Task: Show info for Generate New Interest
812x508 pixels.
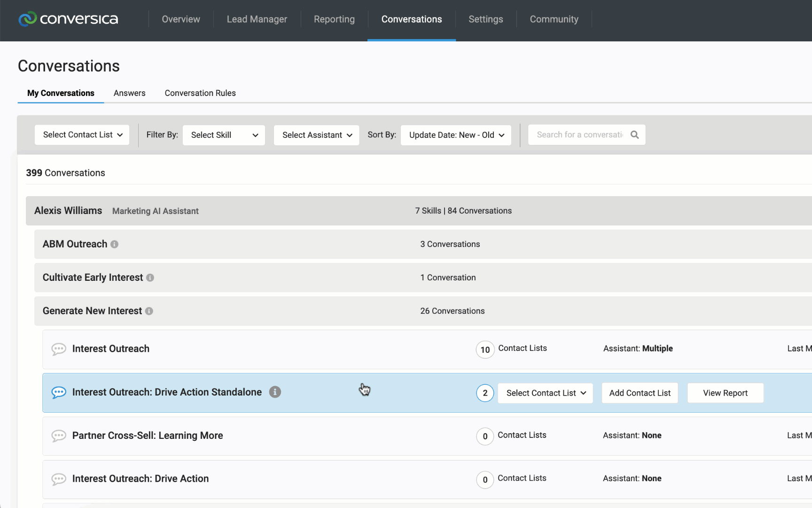Action: coord(149,311)
